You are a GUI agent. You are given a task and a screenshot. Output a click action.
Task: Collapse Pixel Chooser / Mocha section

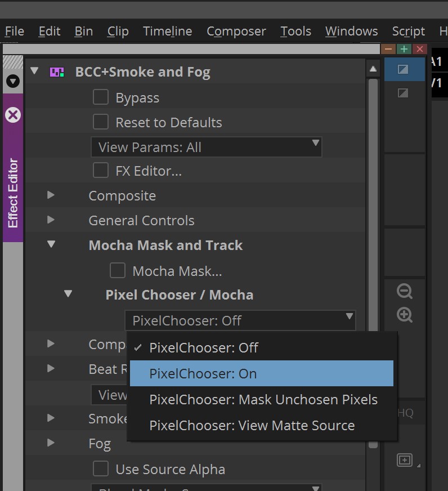point(68,294)
